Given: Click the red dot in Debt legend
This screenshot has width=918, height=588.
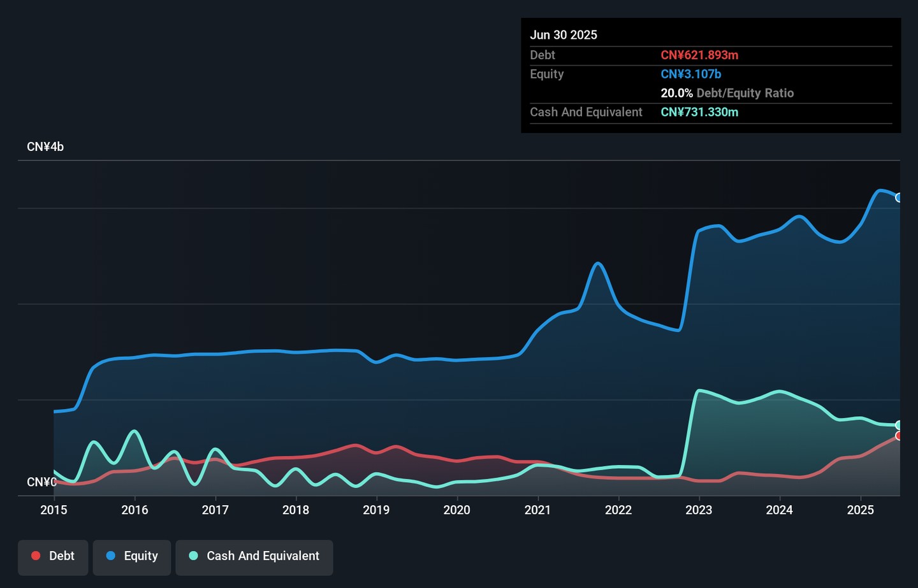Looking at the screenshot, I should (36, 556).
